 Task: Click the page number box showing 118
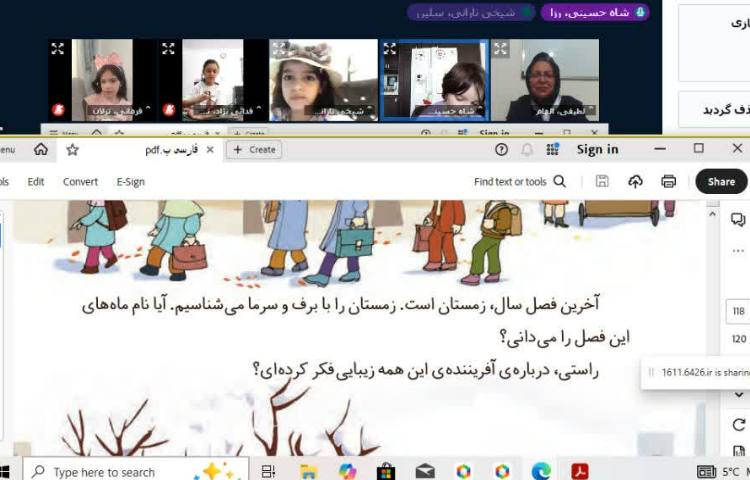click(739, 311)
